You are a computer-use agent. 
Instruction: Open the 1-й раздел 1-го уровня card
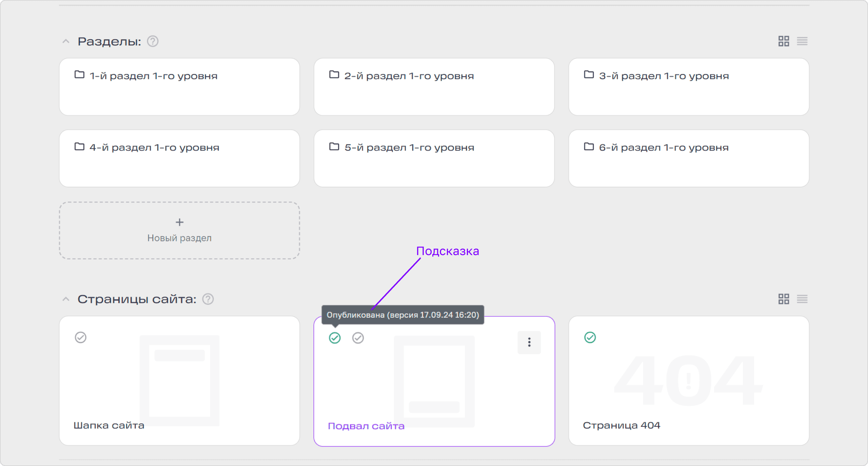tap(179, 87)
